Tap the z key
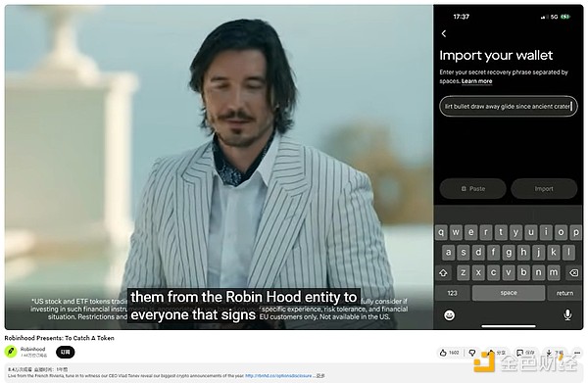588x383 pixels. pos(464,273)
